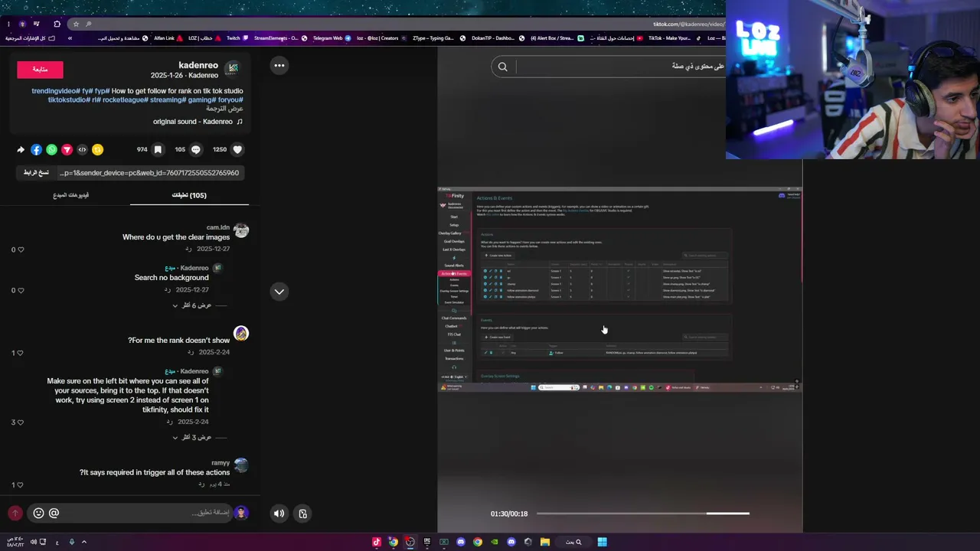Click the kadenreo username heading
This screenshot has width=980, height=551.
tap(198, 66)
